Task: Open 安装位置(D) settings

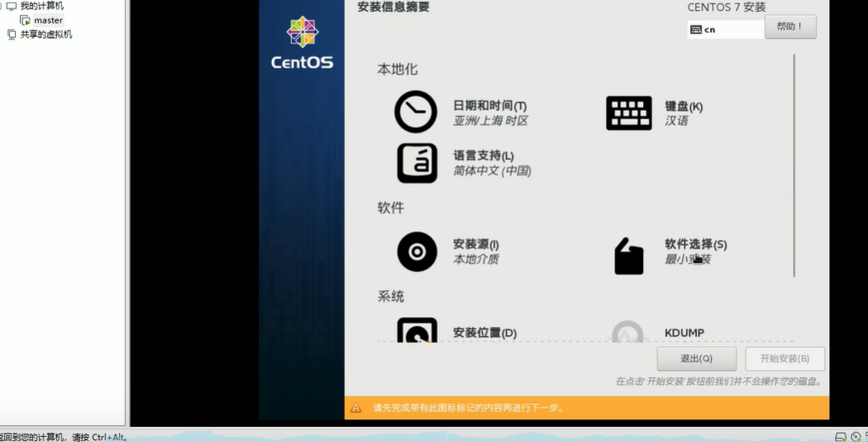Action: point(485,333)
